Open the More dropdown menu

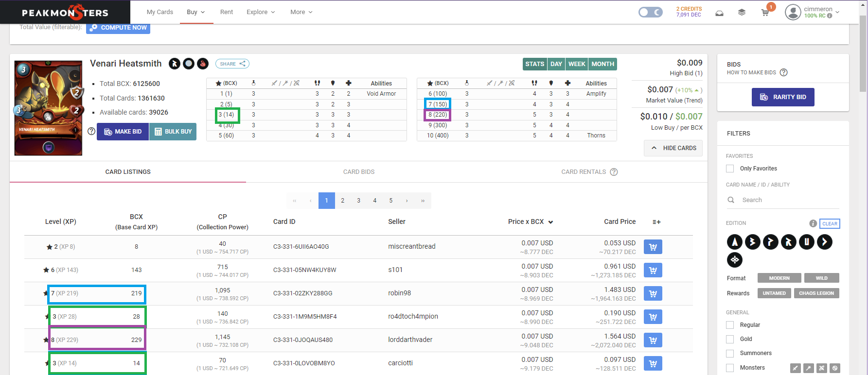point(301,12)
